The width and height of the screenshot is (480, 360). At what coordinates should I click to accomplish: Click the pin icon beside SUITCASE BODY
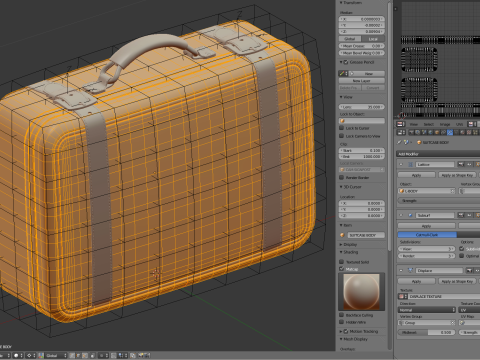click(x=399, y=142)
